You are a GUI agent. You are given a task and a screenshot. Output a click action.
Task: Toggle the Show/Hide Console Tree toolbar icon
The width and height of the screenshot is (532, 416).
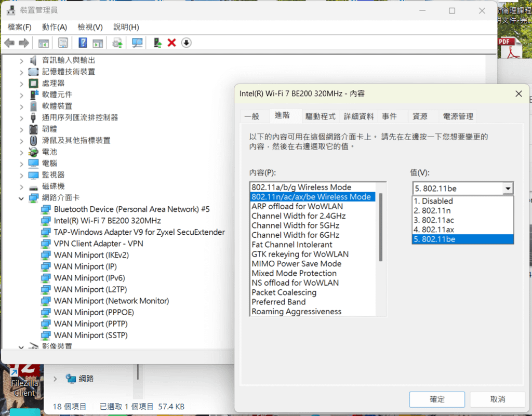tap(44, 43)
